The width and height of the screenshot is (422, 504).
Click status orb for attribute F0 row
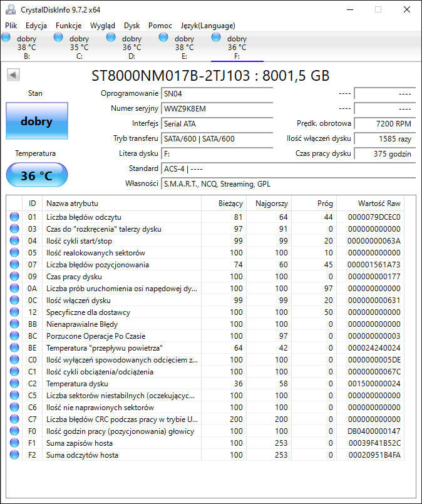click(14, 431)
